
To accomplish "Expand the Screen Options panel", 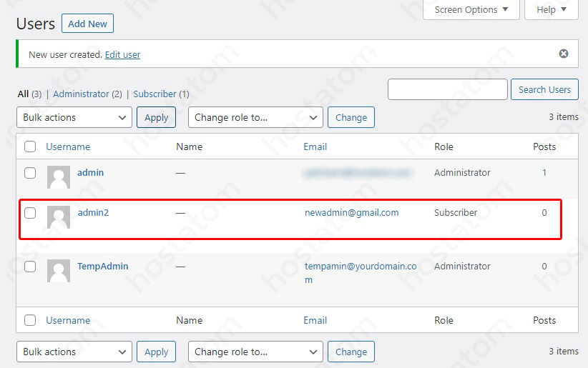I will (x=471, y=10).
